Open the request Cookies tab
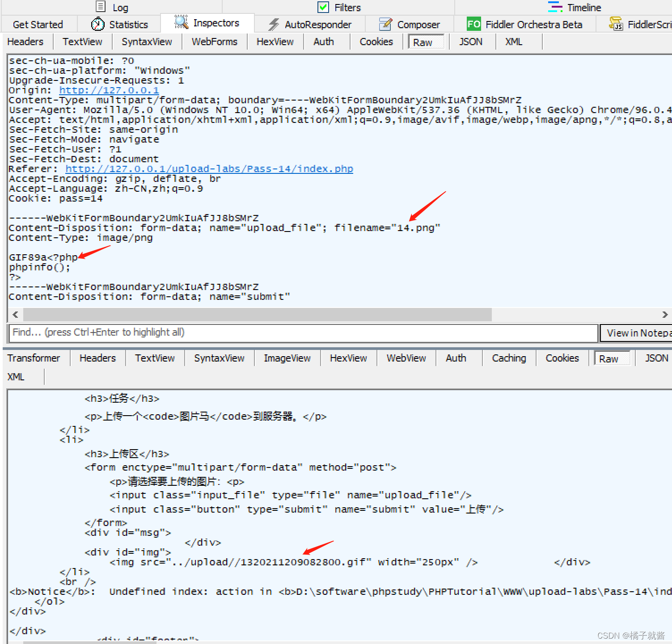 click(376, 42)
